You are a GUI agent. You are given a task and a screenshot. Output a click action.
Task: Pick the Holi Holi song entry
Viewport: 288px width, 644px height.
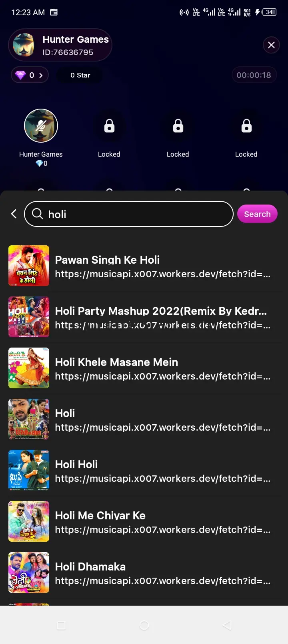(x=76, y=465)
